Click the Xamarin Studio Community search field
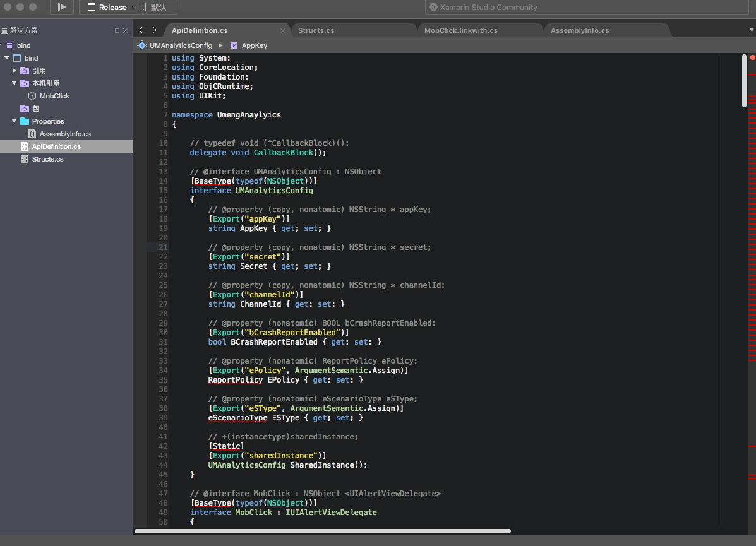 (x=586, y=7)
